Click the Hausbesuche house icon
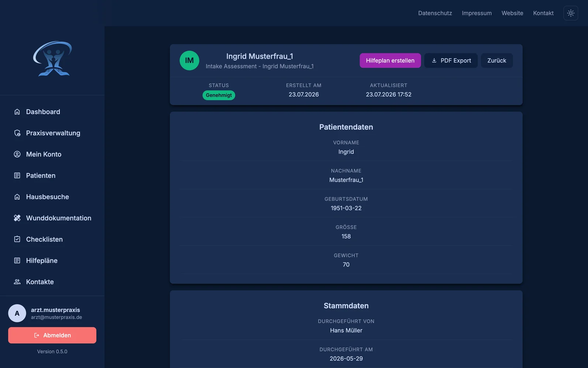Viewport: 588px width, 368px height. (17, 197)
